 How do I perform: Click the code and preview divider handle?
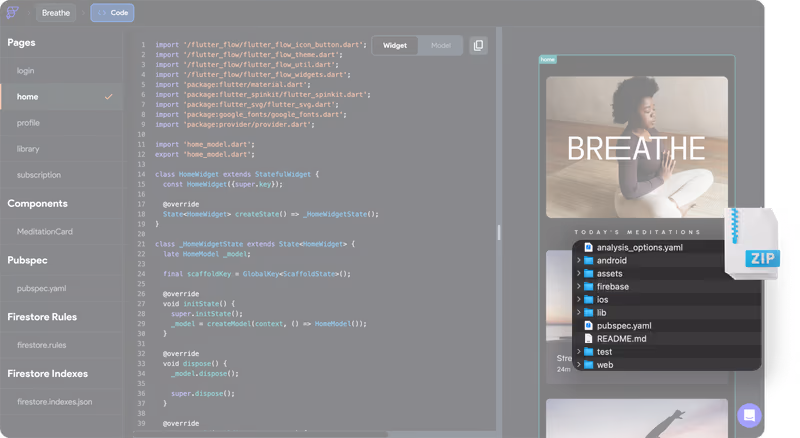(499, 232)
